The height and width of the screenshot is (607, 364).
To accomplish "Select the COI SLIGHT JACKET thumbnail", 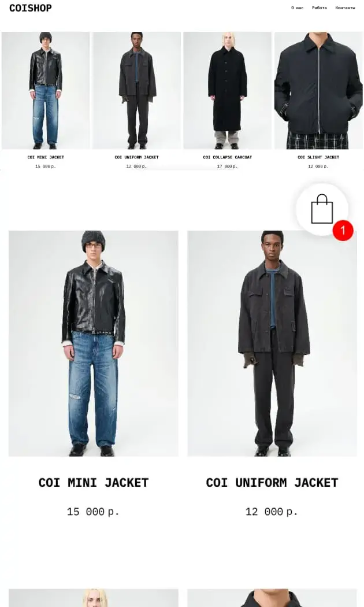I will 318,90.
